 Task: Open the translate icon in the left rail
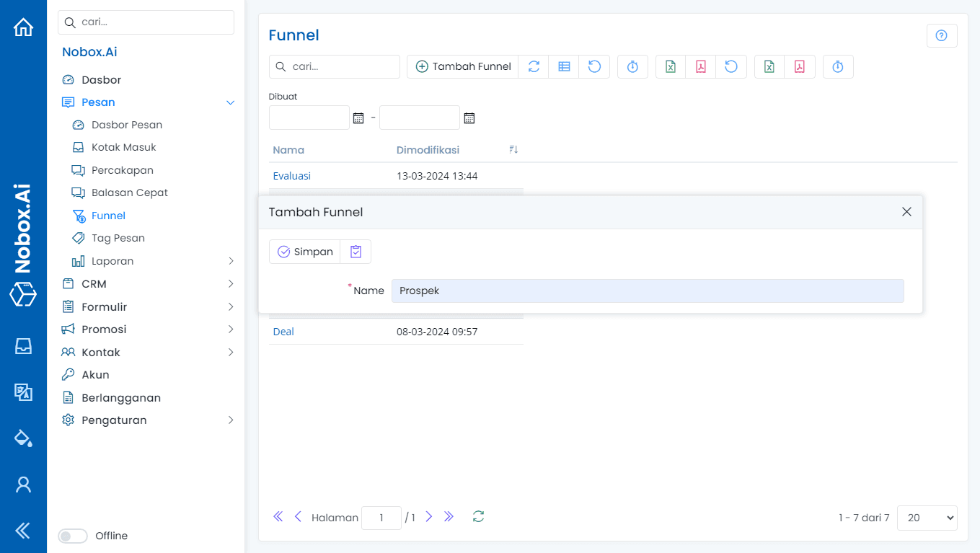coord(23,392)
